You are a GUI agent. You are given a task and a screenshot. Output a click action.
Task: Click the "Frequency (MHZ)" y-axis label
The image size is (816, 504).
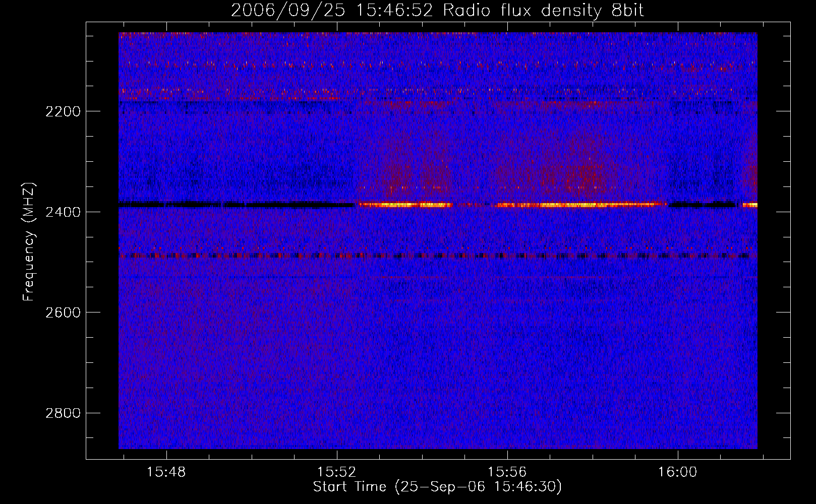click(x=29, y=242)
